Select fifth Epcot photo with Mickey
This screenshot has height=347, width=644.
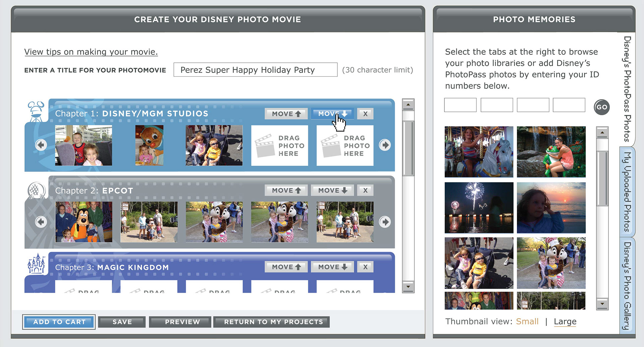tap(345, 222)
